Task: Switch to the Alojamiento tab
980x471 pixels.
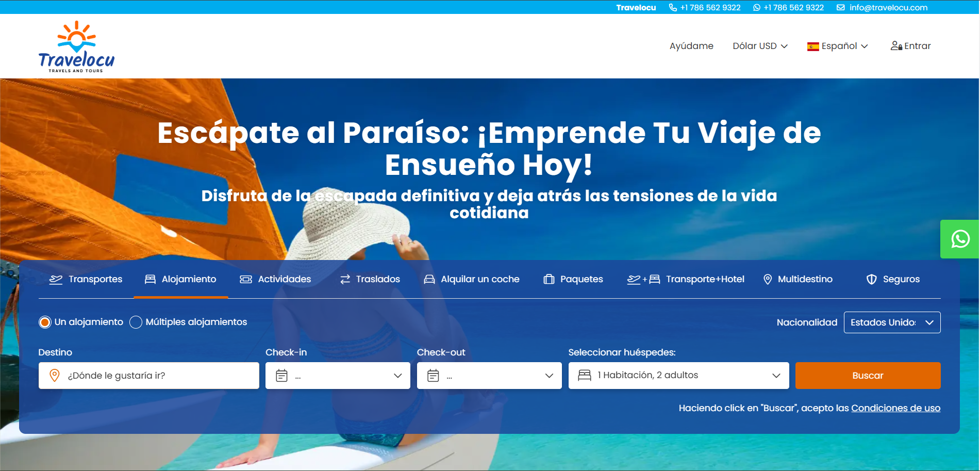Action: click(x=180, y=279)
